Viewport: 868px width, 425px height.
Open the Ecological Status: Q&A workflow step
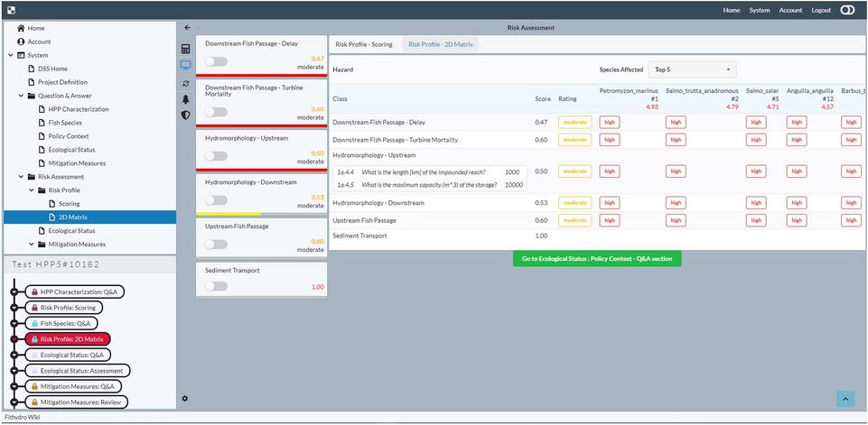[69, 355]
